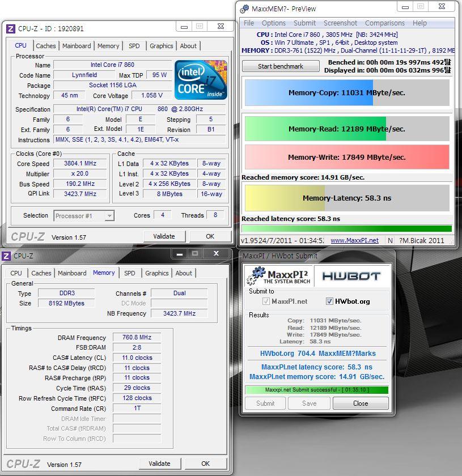Click the Save button in HWbot Submit dialog

tap(309, 403)
